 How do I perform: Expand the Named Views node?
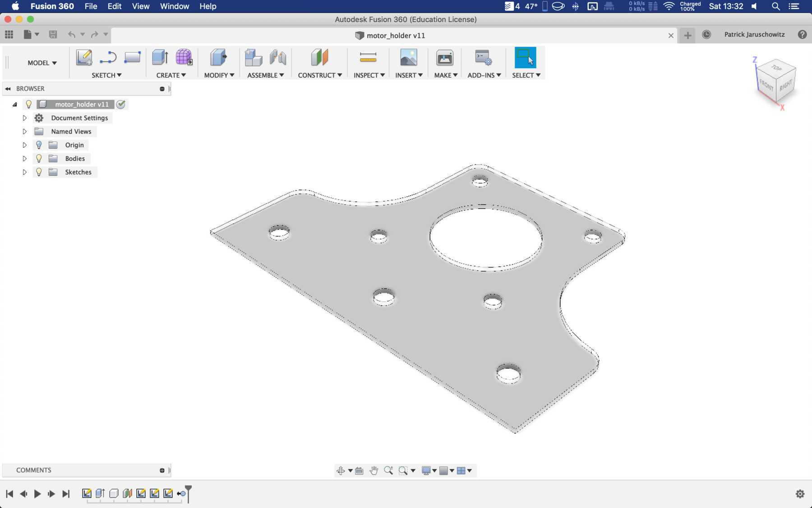pyautogui.click(x=24, y=131)
